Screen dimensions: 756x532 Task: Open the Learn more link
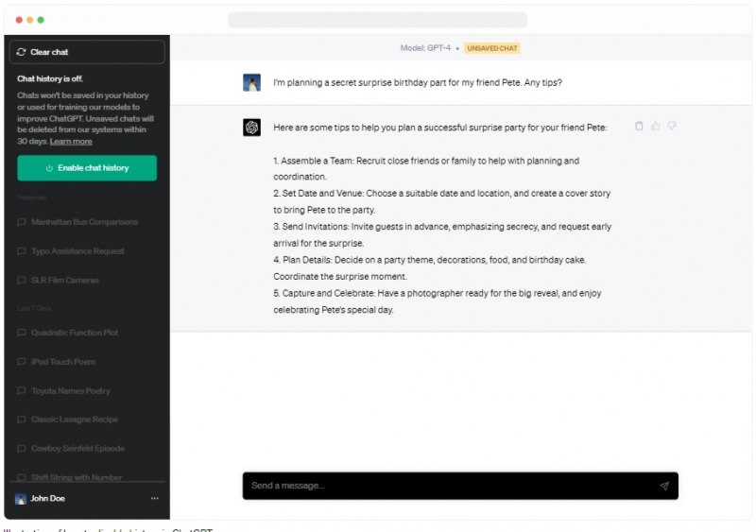pos(71,142)
